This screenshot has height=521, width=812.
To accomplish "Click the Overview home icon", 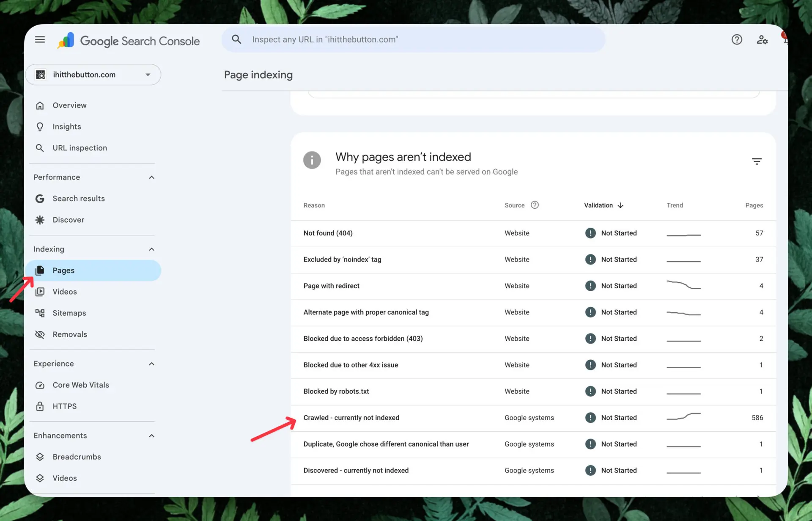I will pyautogui.click(x=40, y=105).
